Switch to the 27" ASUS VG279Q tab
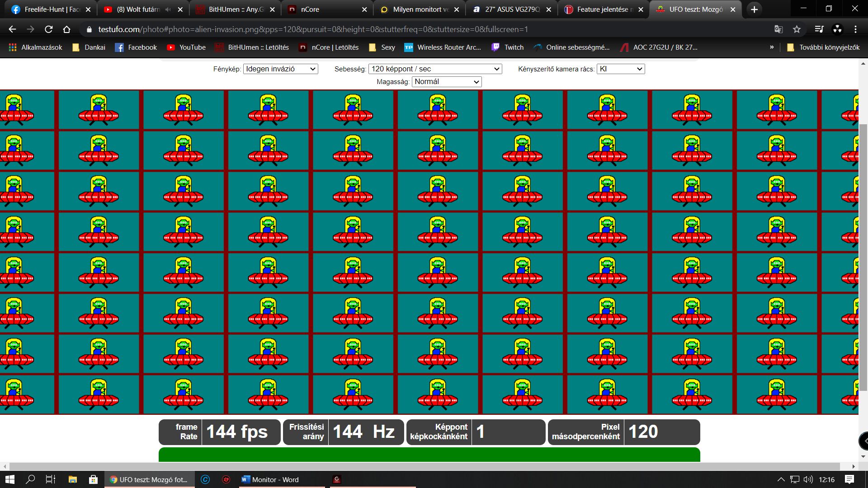Image resolution: width=868 pixels, height=488 pixels. point(511,9)
